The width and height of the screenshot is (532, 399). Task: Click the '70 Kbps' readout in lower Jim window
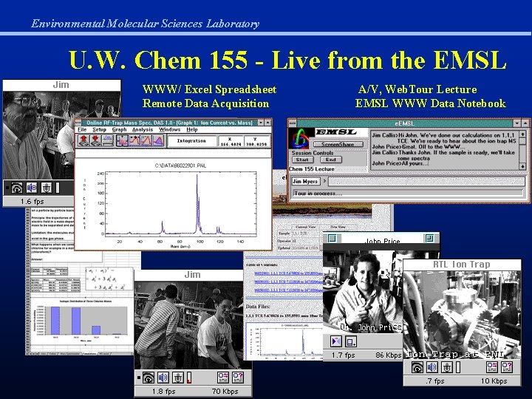pos(225,391)
